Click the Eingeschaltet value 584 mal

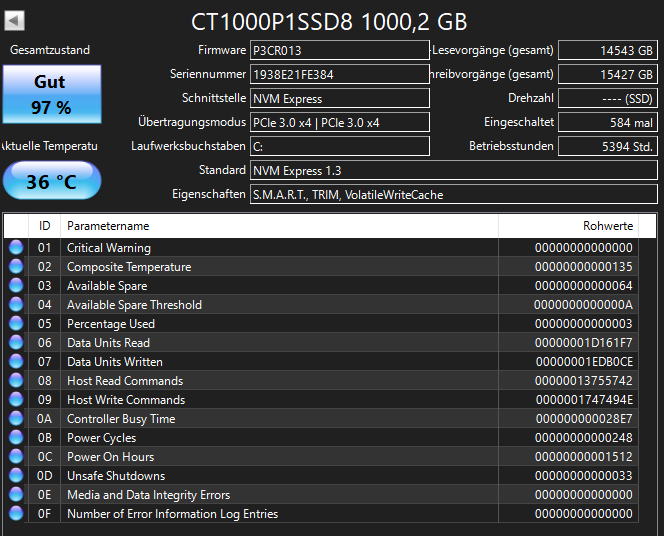click(x=608, y=122)
